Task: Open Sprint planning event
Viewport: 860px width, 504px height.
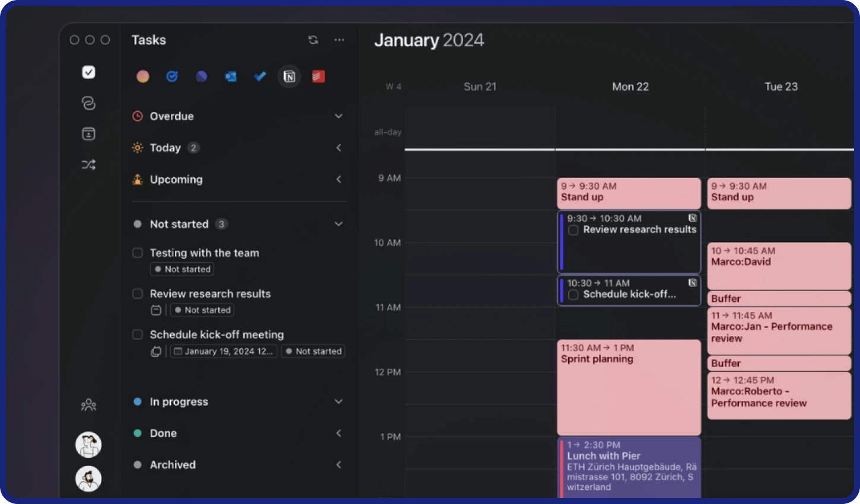Action: point(629,387)
